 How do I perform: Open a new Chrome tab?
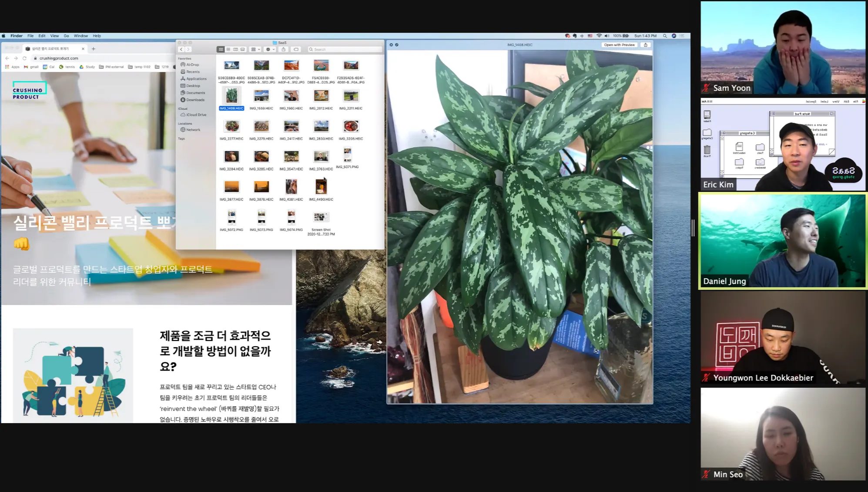pyautogui.click(x=94, y=49)
